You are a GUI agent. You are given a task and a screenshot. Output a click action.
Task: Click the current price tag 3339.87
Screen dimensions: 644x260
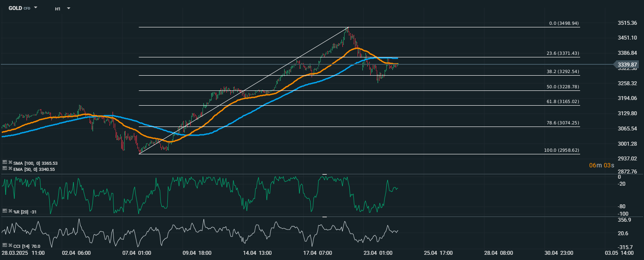tap(627, 64)
